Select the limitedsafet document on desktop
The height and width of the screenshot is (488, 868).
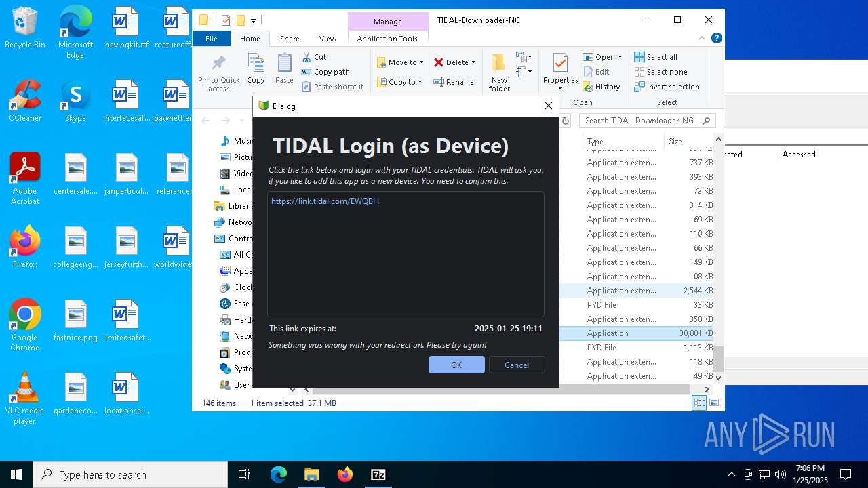(x=126, y=321)
